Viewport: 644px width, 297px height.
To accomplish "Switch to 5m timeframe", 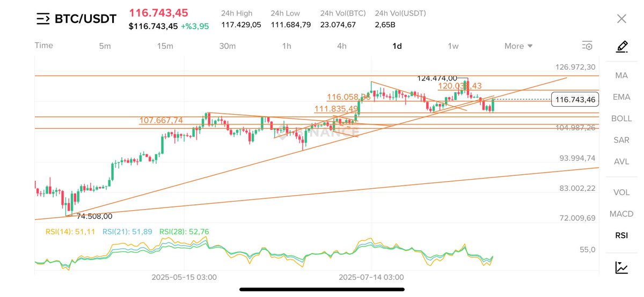I will point(105,46).
